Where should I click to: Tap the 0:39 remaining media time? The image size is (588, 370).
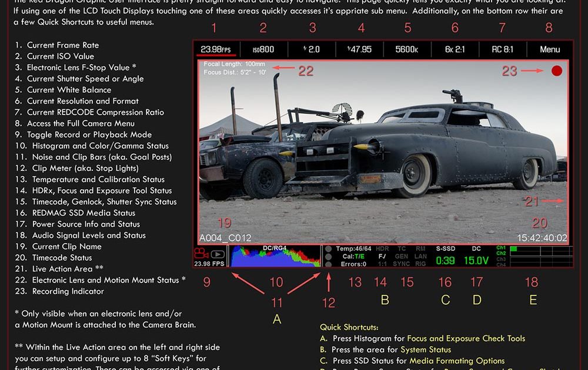[446, 261]
